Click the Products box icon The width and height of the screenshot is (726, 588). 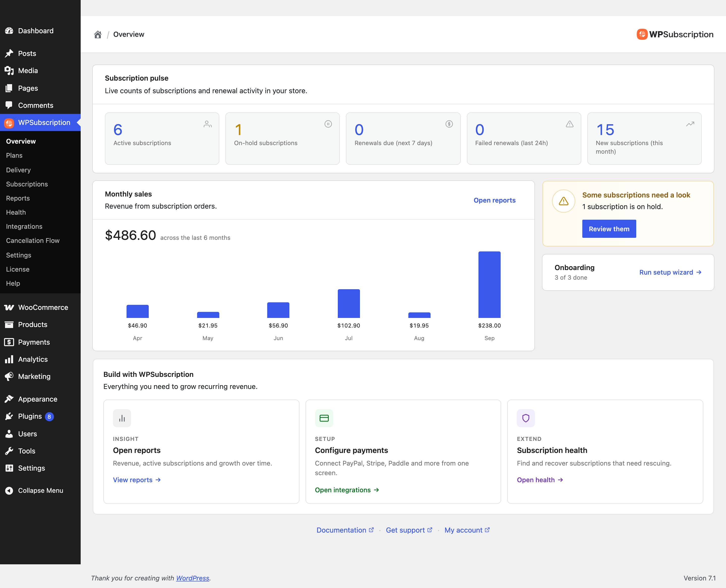point(9,324)
